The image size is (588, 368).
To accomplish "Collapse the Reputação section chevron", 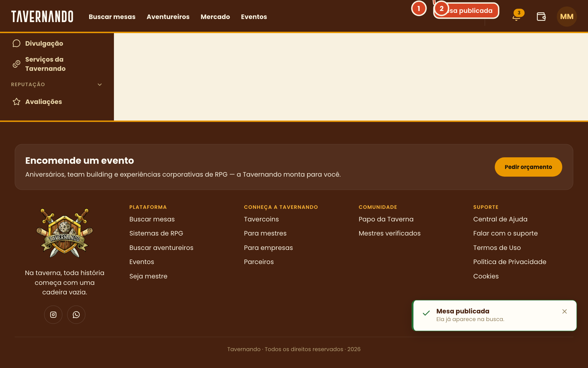I will click(x=100, y=84).
